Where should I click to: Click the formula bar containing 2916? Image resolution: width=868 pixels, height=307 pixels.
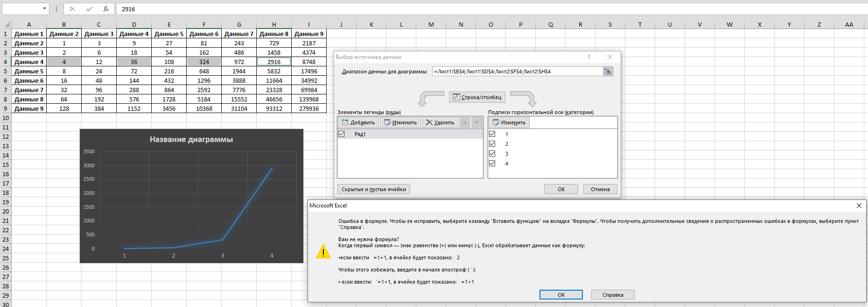pyautogui.click(x=492, y=9)
